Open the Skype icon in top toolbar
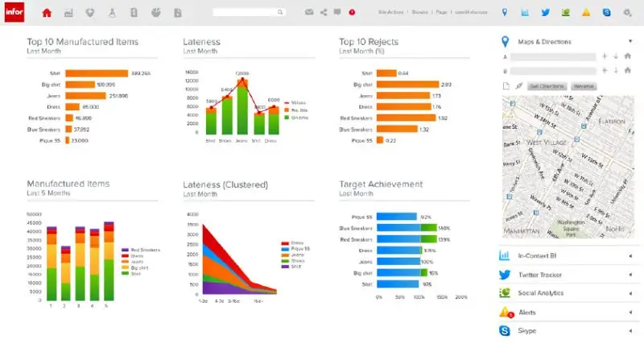The image size is (644, 344). point(607,12)
